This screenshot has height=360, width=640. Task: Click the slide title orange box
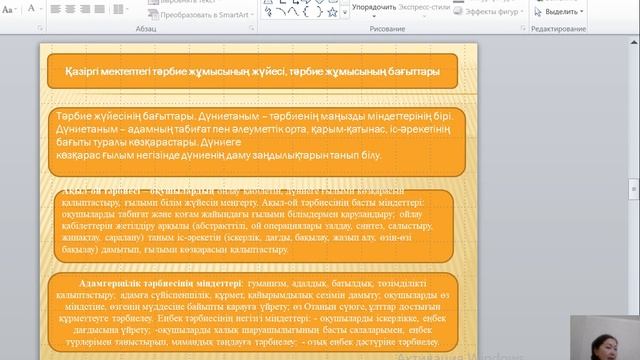(x=252, y=71)
